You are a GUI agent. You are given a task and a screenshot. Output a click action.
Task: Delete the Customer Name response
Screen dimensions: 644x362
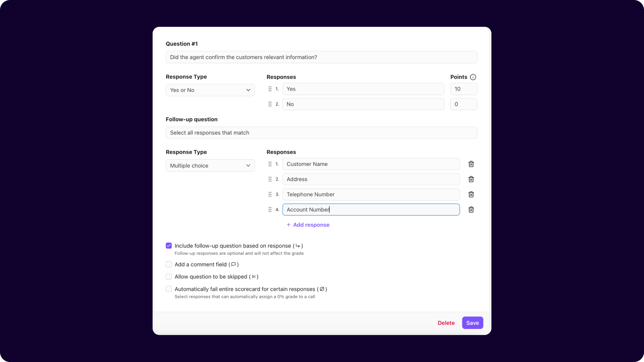471,164
